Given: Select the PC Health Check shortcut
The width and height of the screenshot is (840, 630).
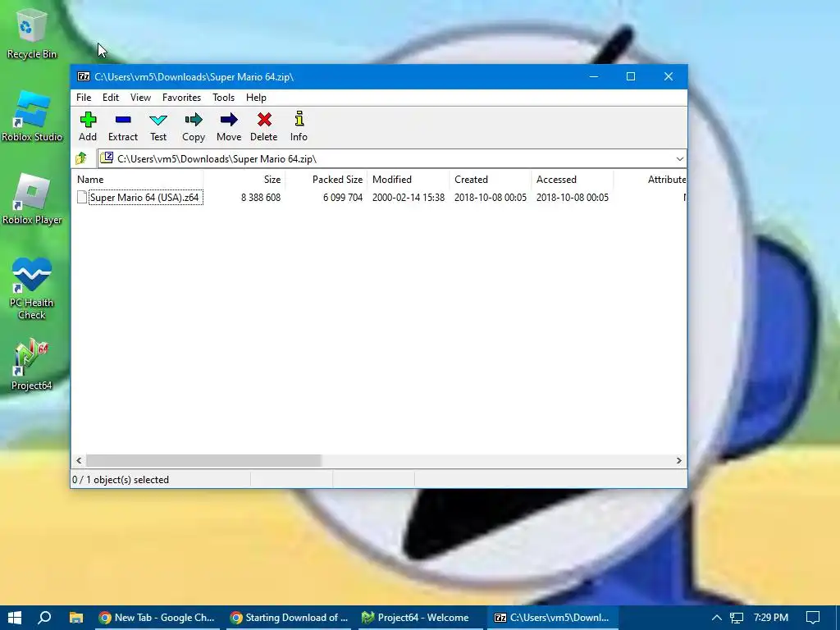Looking at the screenshot, I should click(32, 288).
